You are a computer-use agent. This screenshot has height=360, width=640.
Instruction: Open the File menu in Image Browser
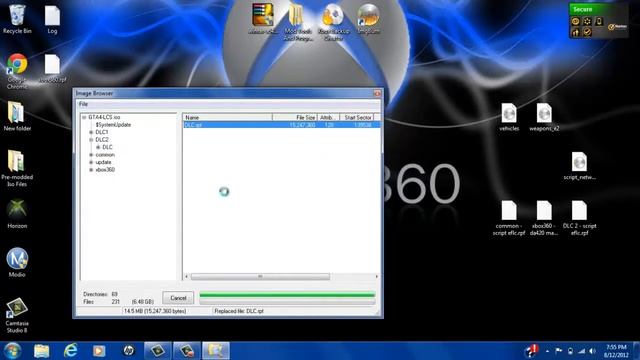pyautogui.click(x=83, y=104)
